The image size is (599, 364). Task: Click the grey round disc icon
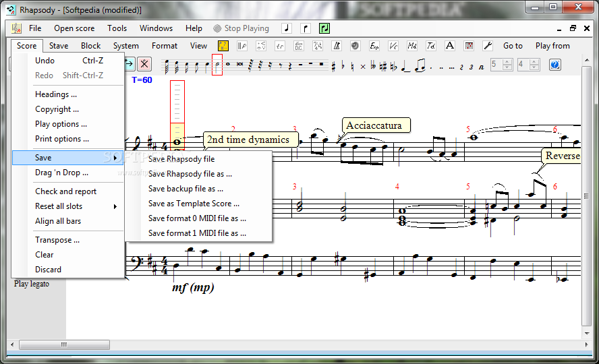[x=355, y=46]
